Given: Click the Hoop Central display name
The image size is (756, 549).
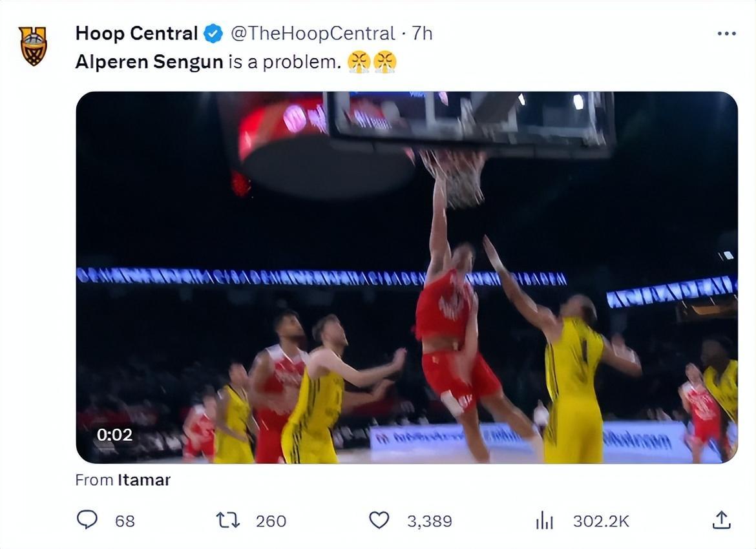Looking at the screenshot, I should (x=136, y=33).
